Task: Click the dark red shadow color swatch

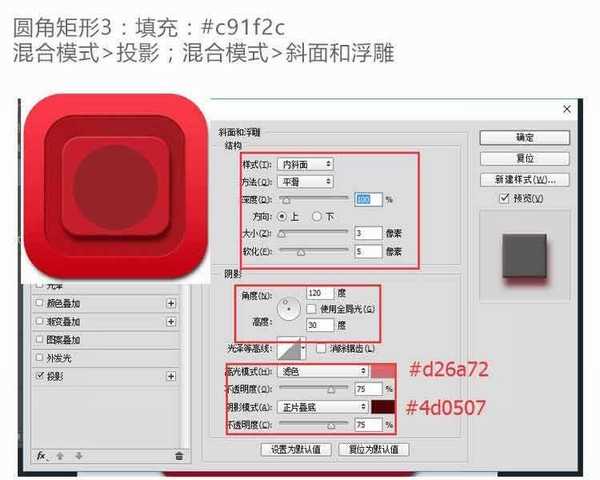Action: [x=384, y=407]
